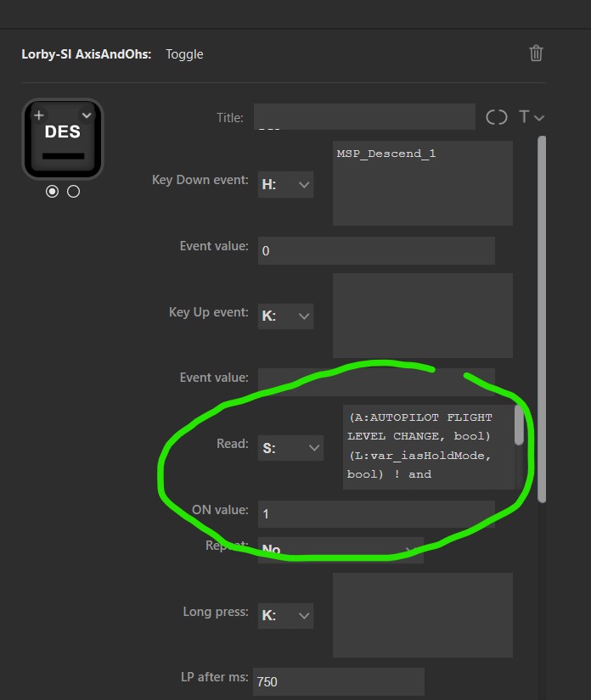Open the Key Down event H: dropdown

tap(285, 184)
